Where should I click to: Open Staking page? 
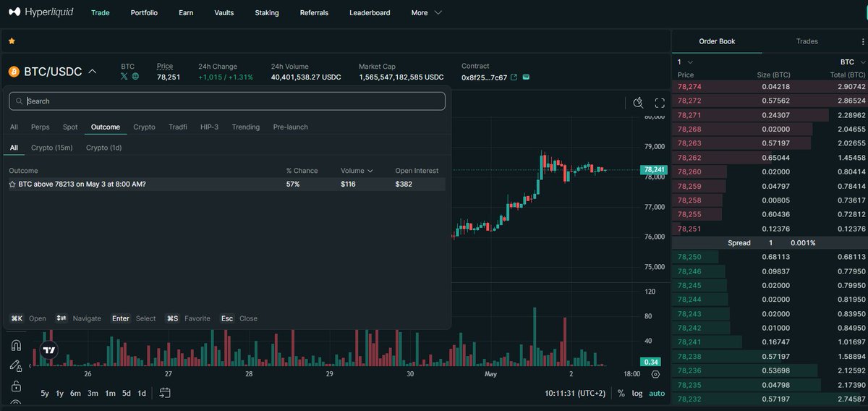(x=267, y=12)
